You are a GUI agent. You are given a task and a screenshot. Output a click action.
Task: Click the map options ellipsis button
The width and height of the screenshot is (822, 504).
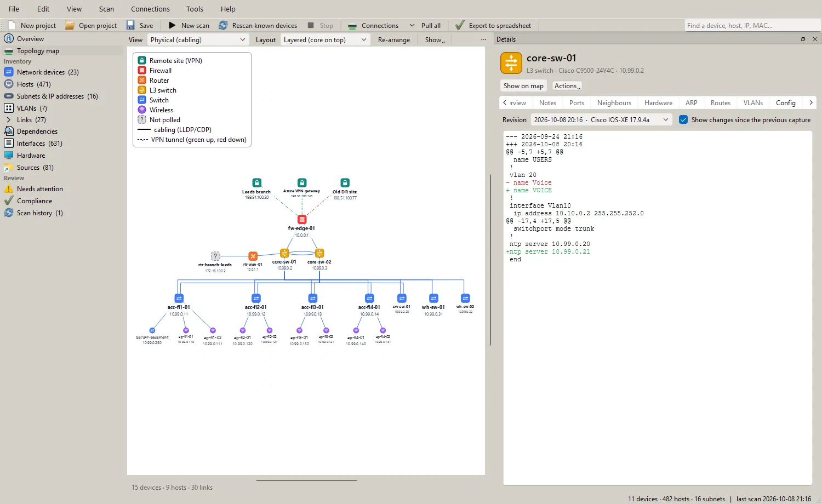(483, 39)
